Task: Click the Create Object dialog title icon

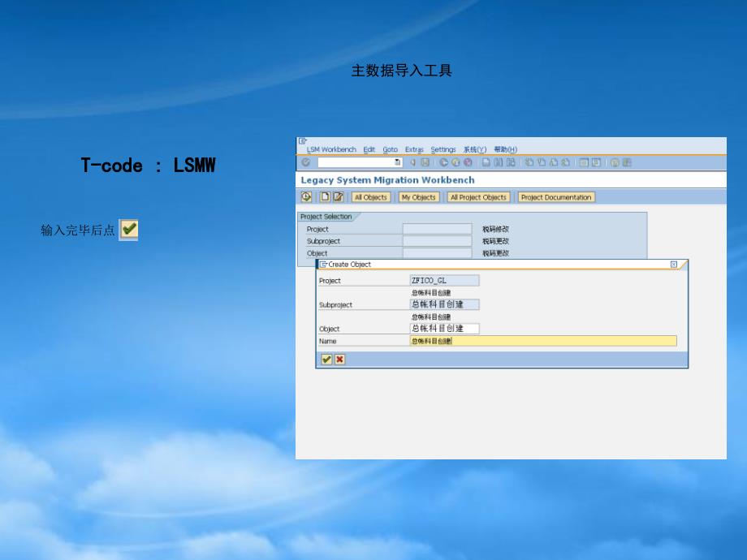Action: (x=323, y=265)
